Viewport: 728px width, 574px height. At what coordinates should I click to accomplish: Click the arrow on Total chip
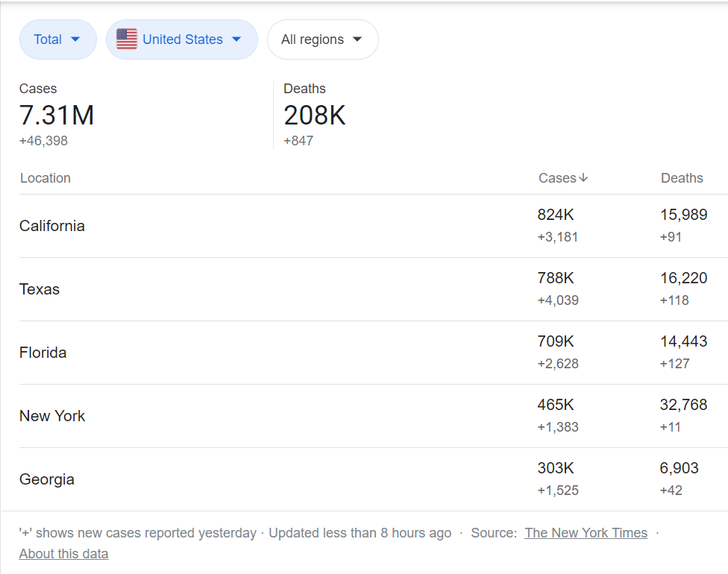pyautogui.click(x=75, y=40)
